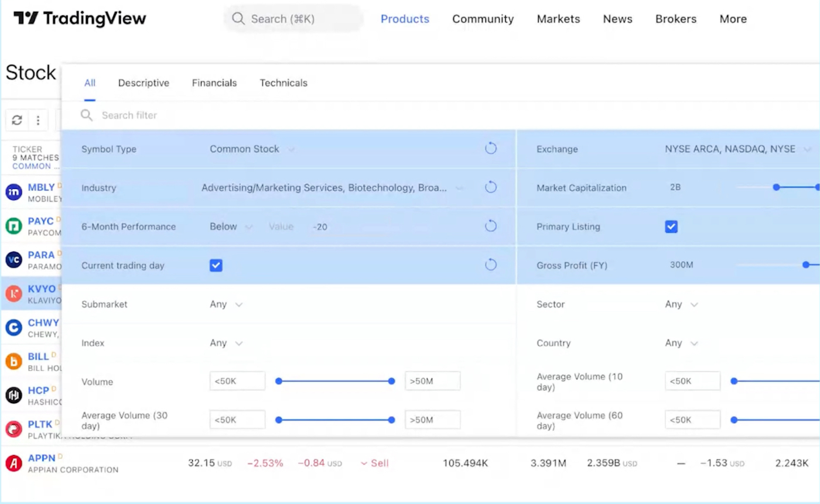Image resolution: width=820 pixels, height=504 pixels.
Task: Switch to the Financials filter tab
Action: pyautogui.click(x=214, y=83)
